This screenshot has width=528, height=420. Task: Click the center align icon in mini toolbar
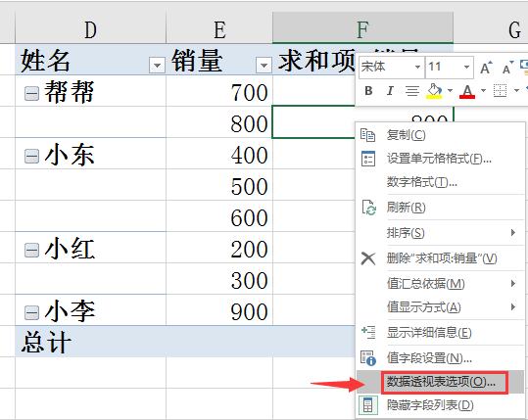point(412,91)
